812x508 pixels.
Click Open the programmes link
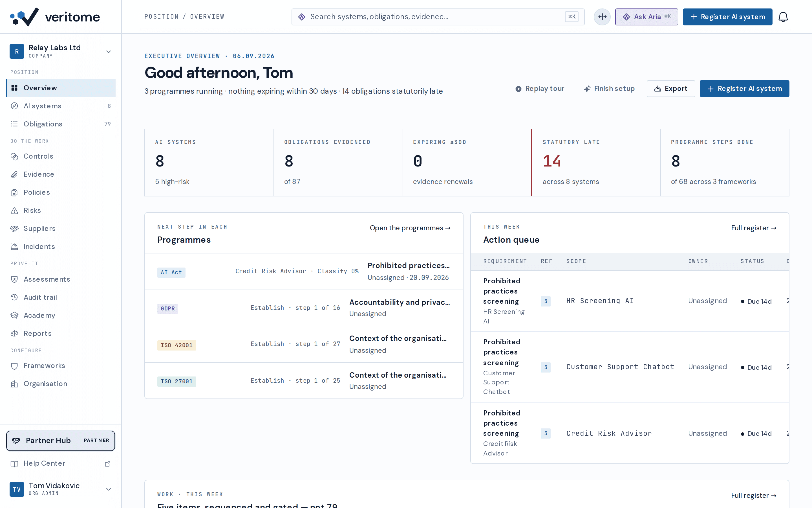tap(410, 228)
